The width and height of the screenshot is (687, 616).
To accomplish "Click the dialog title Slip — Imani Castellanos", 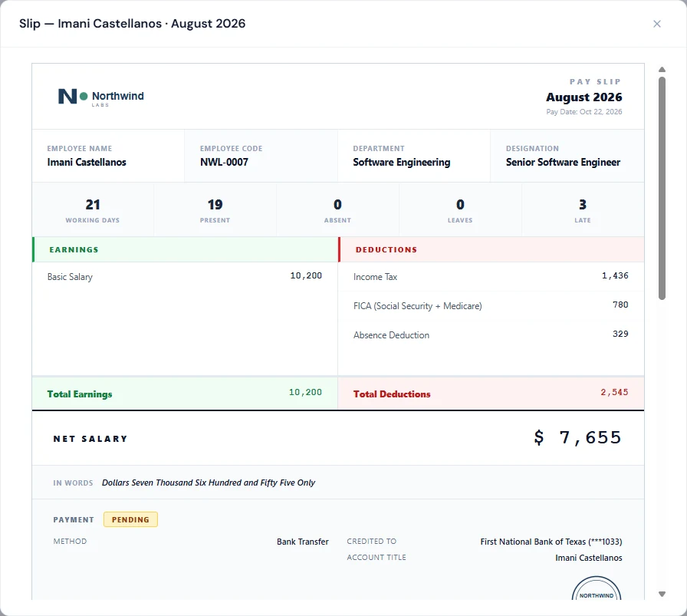I will (133, 24).
